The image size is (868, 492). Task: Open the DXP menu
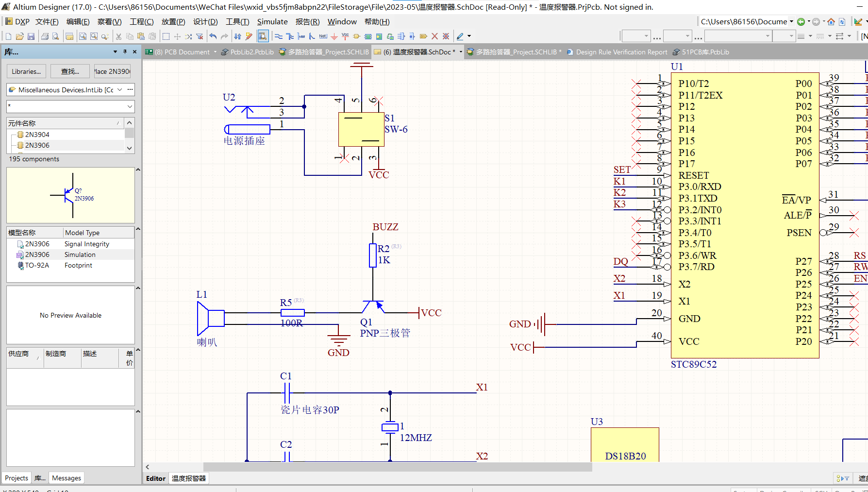pos(17,22)
